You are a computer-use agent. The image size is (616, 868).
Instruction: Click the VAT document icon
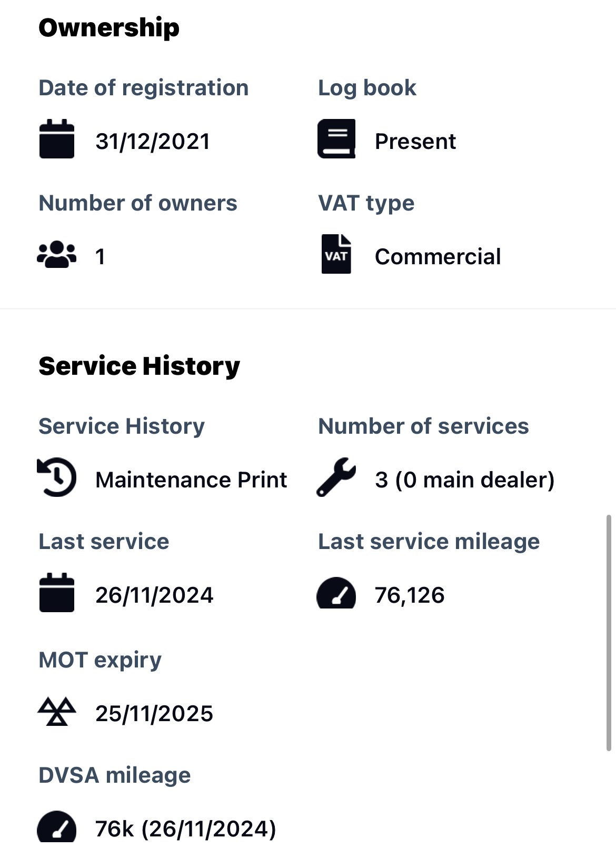click(336, 254)
